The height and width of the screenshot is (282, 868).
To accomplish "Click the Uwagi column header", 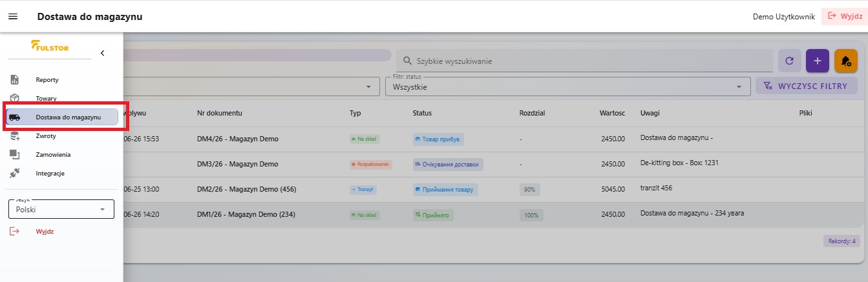I will click(651, 113).
